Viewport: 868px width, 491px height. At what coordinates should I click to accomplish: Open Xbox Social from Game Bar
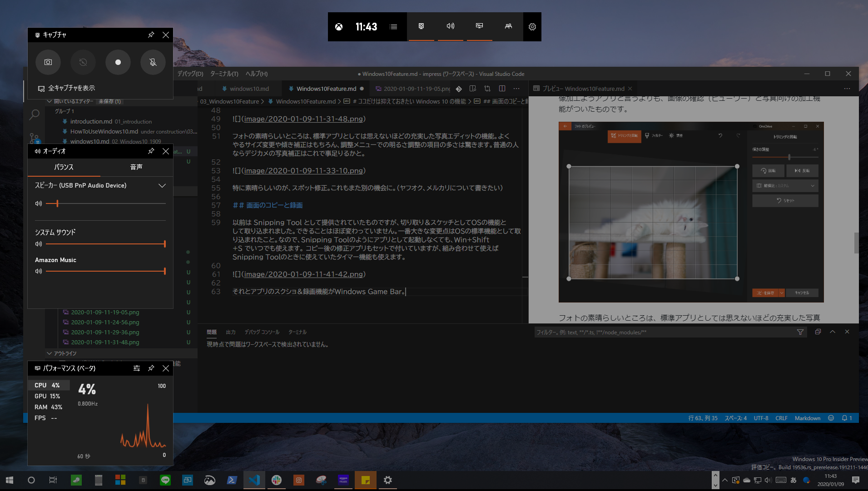(x=509, y=26)
